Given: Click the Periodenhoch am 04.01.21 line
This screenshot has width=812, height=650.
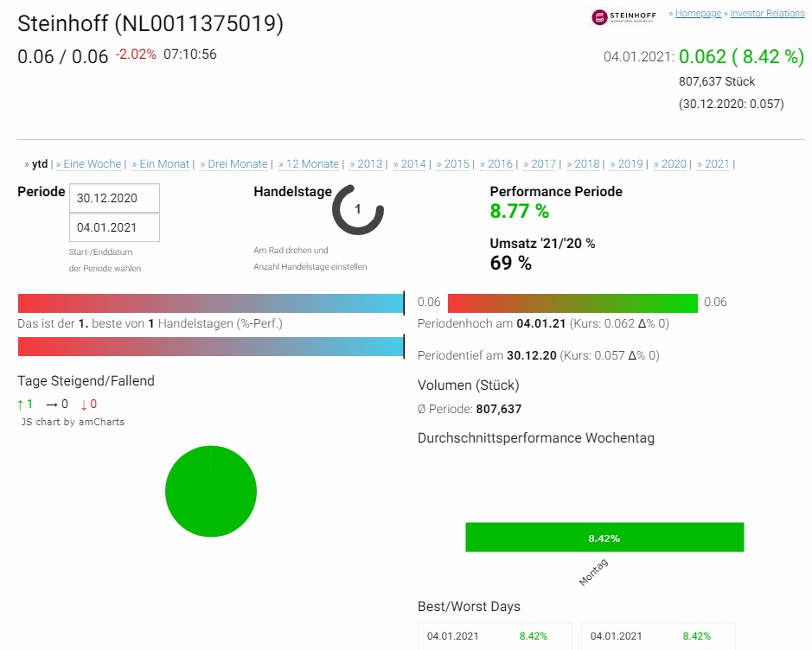Looking at the screenshot, I should pyautogui.click(x=543, y=324).
